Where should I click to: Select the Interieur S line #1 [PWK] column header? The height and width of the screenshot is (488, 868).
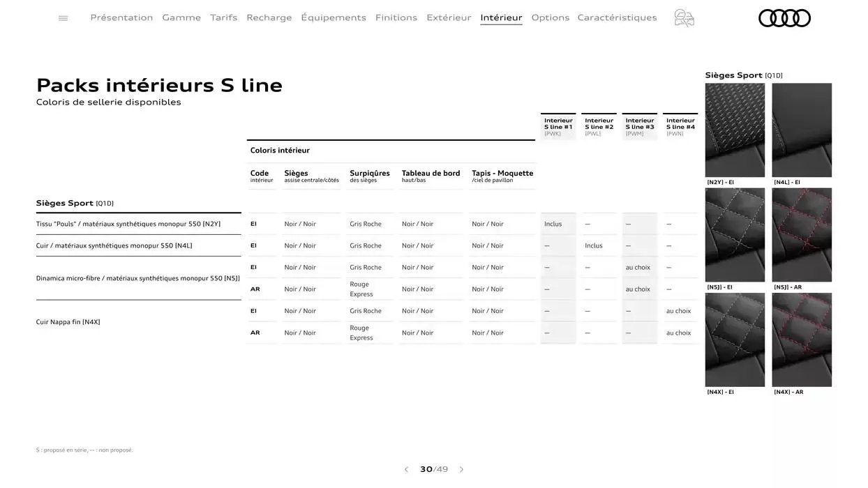558,125
